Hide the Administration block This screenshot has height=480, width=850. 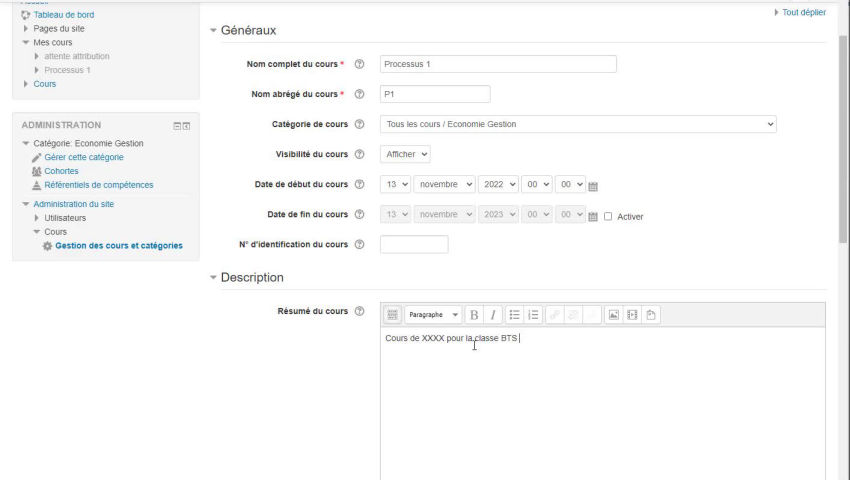click(x=177, y=126)
